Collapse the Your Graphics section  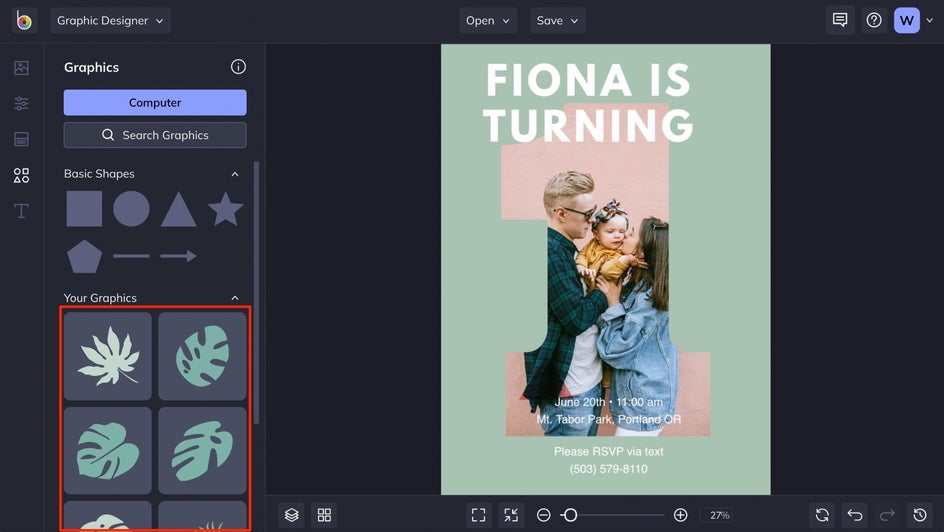(235, 298)
